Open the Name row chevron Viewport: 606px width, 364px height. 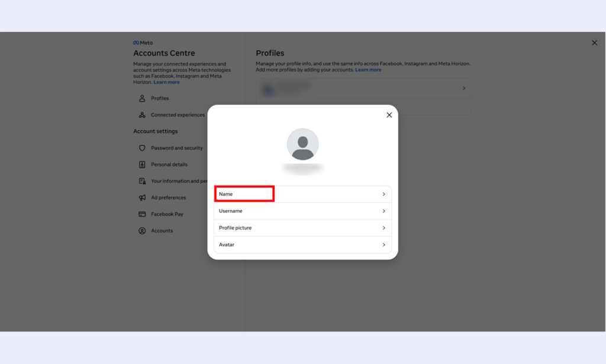[x=383, y=194]
